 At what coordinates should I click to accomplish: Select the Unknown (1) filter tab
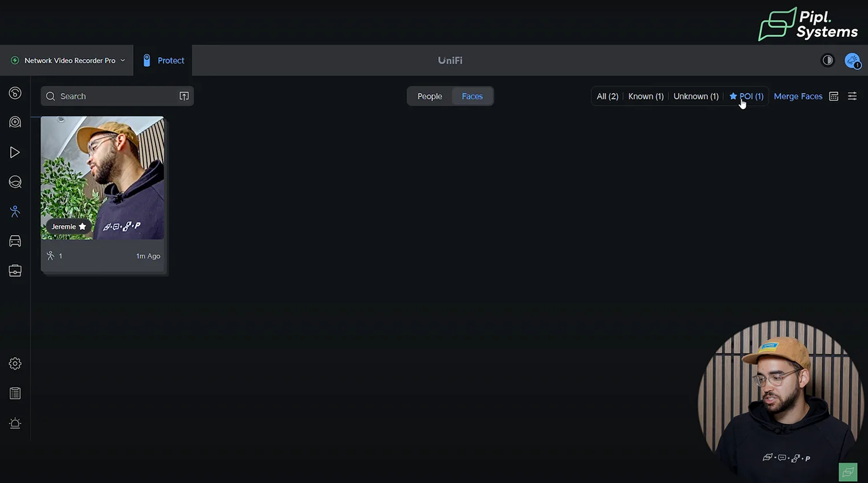pyautogui.click(x=696, y=96)
